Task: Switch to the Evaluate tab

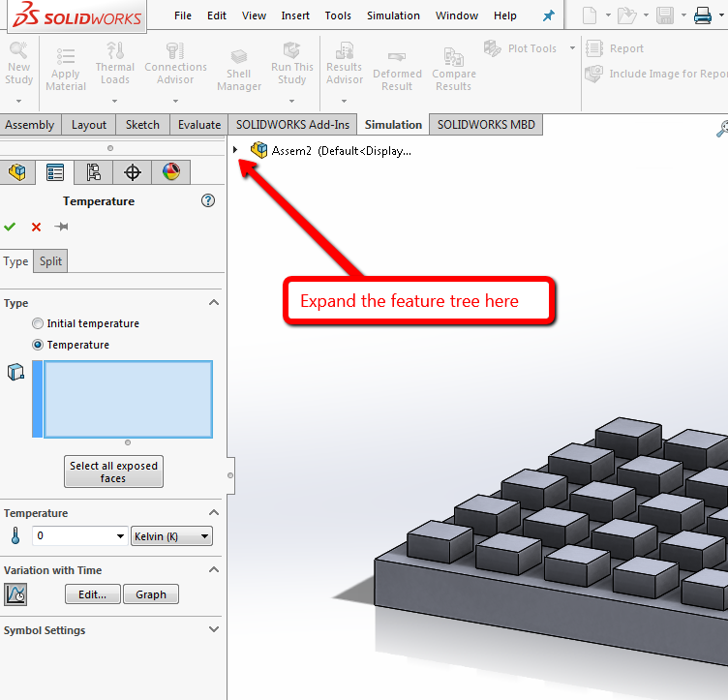Action: (x=198, y=125)
